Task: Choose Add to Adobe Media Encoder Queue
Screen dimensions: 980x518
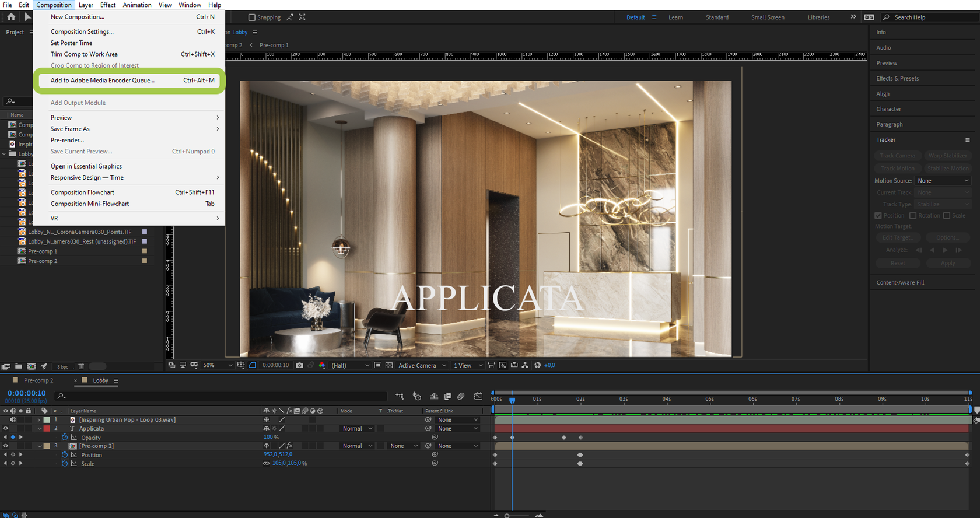Action: tap(103, 80)
